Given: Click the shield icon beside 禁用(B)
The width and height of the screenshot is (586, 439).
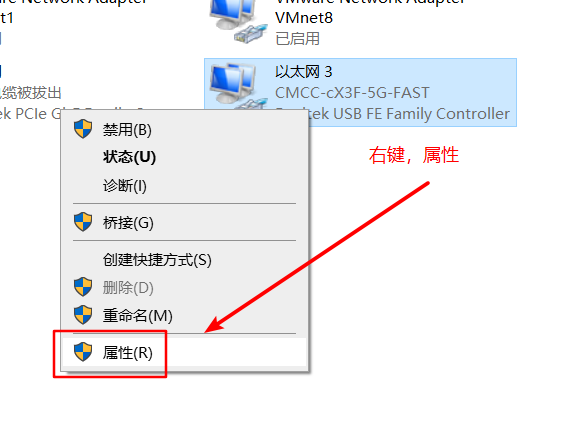Looking at the screenshot, I should (83, 129).
